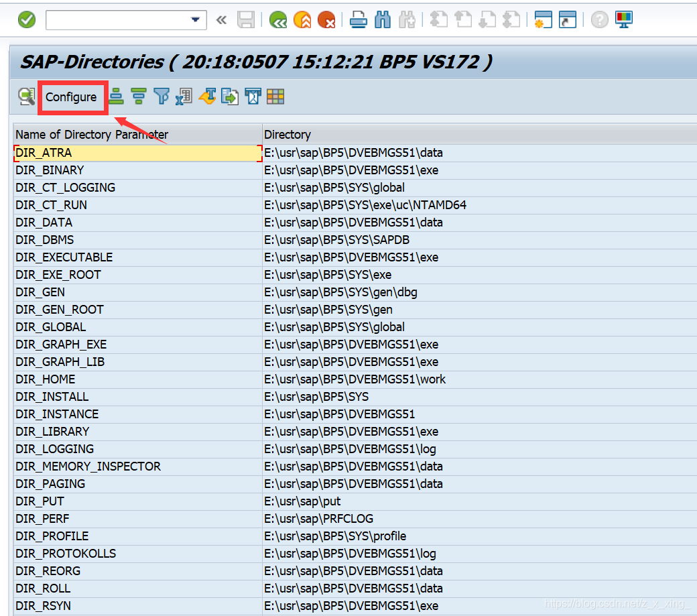The width and height of the screenshot is (697, 616).
Task: Click the Change Layout grid icon
Action: point(275,97)
